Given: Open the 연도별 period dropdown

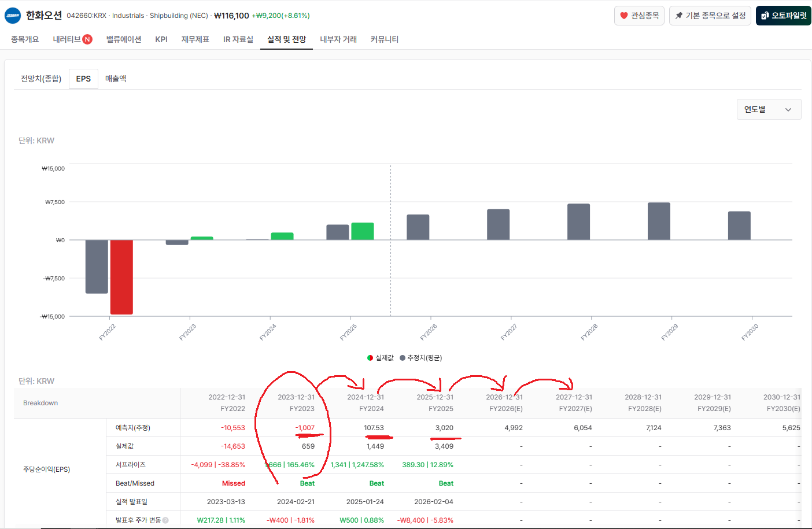Looking at the screenshot, I should [769, 109].
